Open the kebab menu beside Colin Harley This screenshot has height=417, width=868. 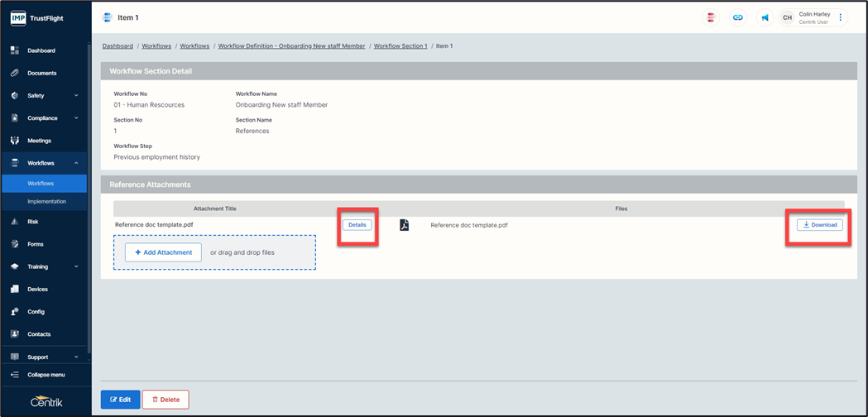pos(841,17)
